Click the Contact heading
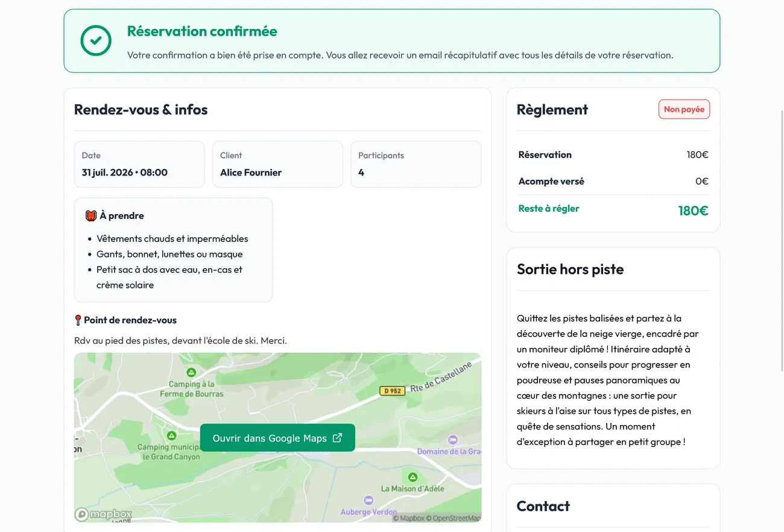 543,507
